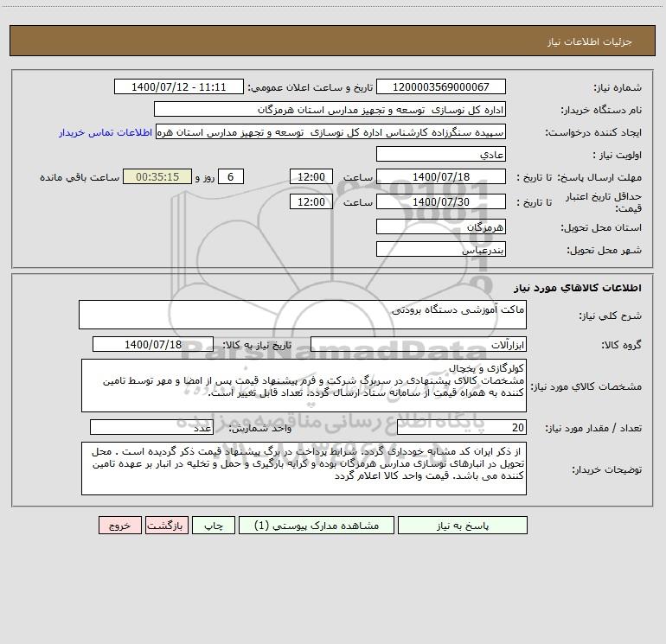Image resolution: width=666 pixels, height=644 pixels.
Task: Click response deadline date 1400/07/18 field
Action: pos(441,176)
